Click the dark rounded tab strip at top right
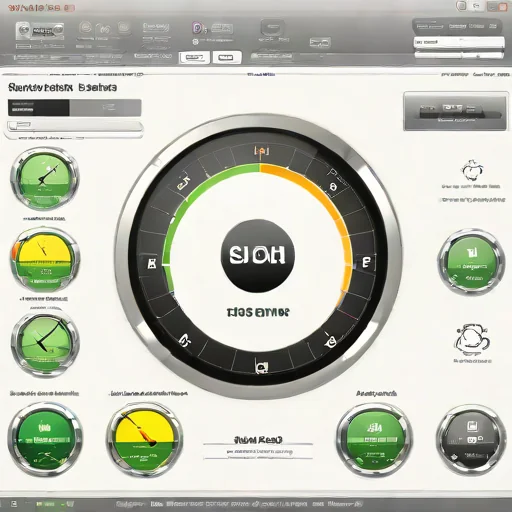The width and height of the screenshot is (512, 512). (457, 26)
